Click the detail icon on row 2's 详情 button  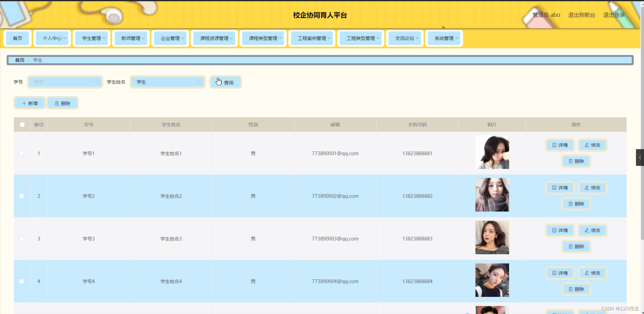pos(554,188)
